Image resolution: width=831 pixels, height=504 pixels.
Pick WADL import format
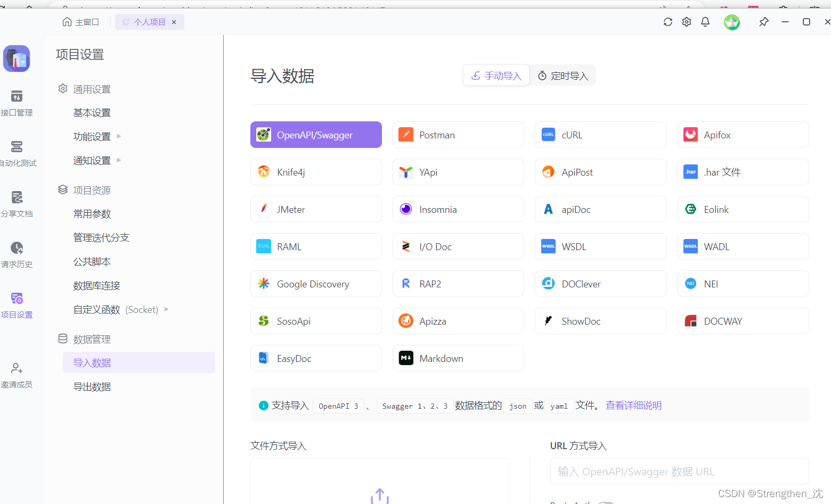pyautogui.click(x=743, y=246)
